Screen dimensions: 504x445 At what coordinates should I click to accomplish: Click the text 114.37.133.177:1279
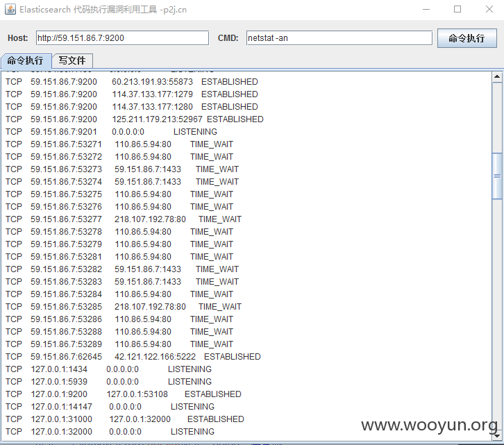point(152,94)
